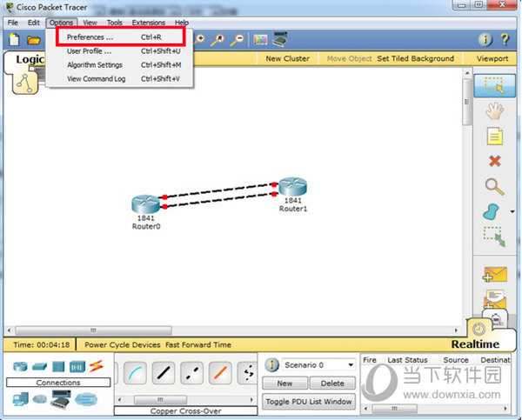Choose the Delete red X tool

tap(495, 161)
